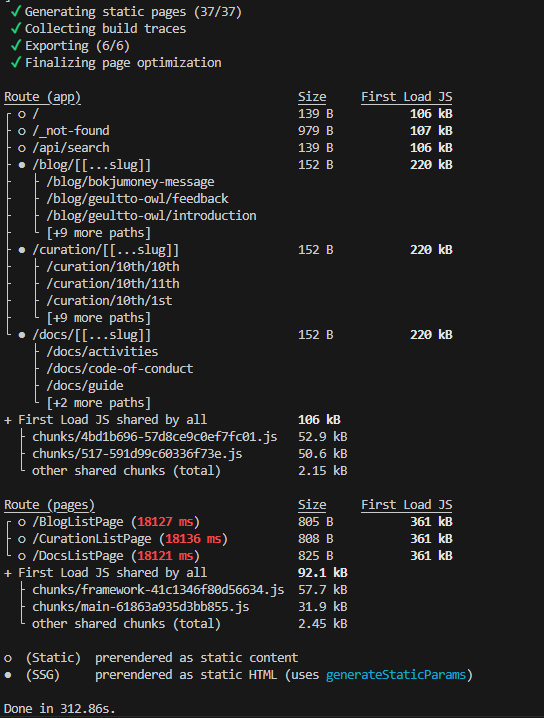Click the /BlogListPage route

click(x=77, y=522)
